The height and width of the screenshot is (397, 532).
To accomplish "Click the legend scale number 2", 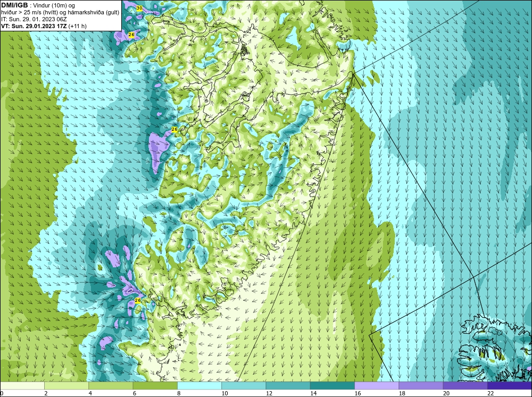I will pyautogui.click(x=46, y=393).
